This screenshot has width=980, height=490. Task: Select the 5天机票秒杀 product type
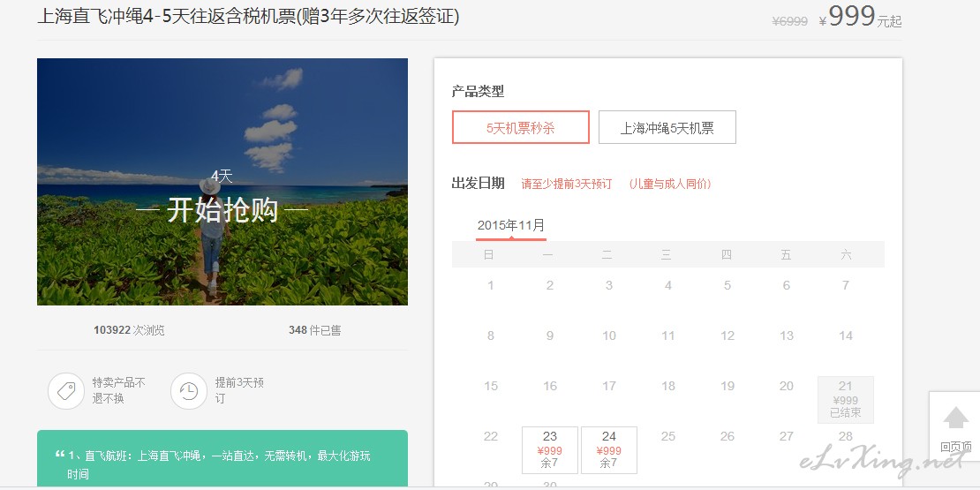[x=521, y=127]
